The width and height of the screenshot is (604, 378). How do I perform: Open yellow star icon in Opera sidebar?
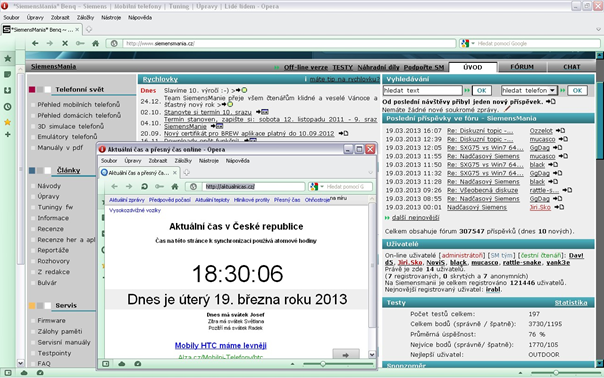pyautogui.click(x=7, y=122)
